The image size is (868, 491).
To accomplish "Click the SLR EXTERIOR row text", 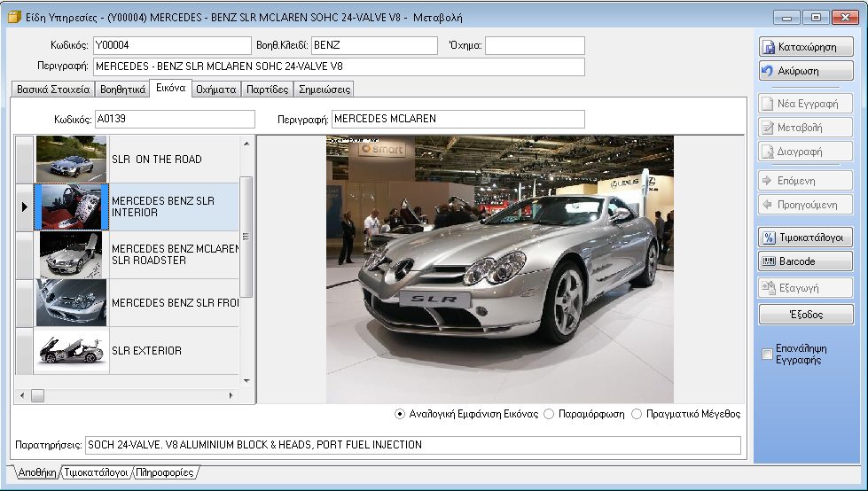I will click(146, 350).
